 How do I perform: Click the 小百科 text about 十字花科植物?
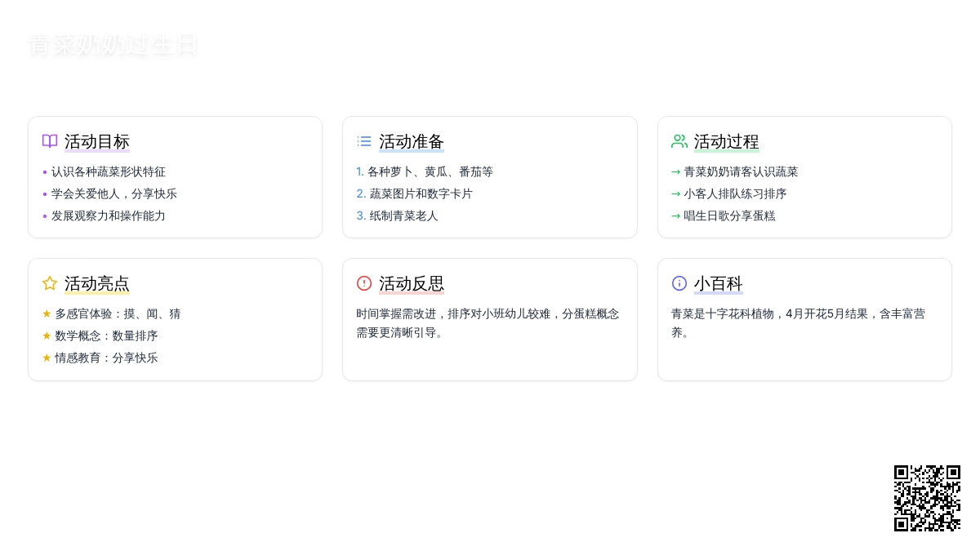coord(798,323)
